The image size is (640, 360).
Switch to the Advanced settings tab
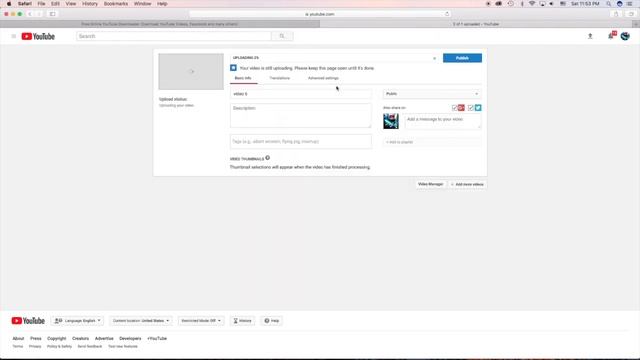323,78
